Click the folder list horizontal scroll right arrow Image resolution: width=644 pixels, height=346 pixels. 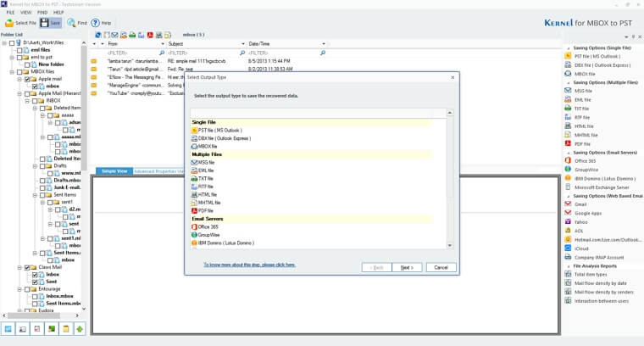pos(77,315)
